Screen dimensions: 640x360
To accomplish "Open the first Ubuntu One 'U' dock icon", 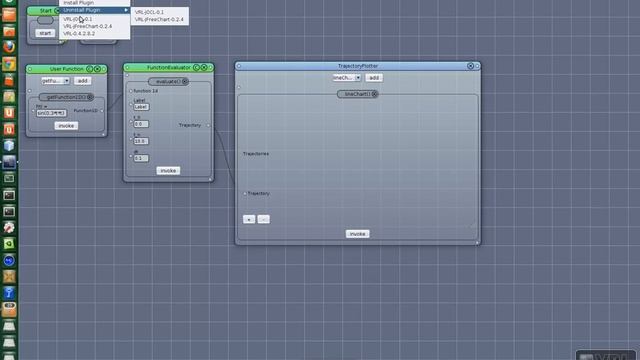I will tap(9, 113).
